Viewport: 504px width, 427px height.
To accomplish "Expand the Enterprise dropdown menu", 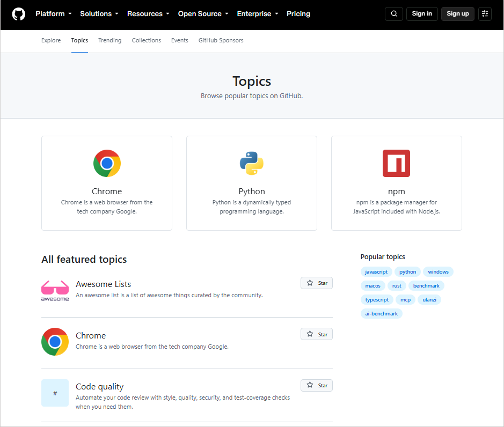I will (258, 14).
